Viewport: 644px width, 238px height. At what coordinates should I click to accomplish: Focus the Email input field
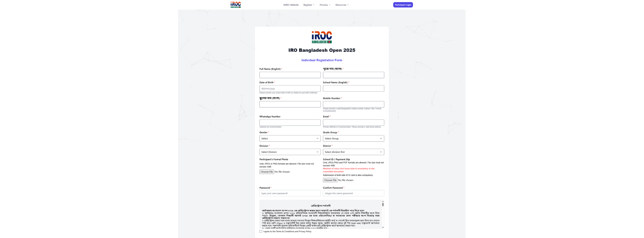[354, 123]
